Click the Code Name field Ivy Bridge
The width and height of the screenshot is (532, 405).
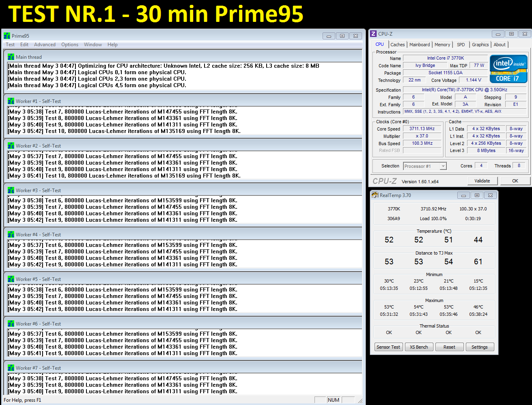pyautogui.click(x=425, y=65)
